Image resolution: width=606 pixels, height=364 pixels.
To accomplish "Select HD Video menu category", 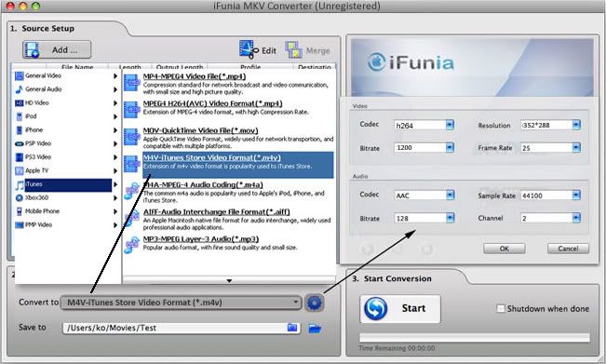I will click(x=66, y=102).
